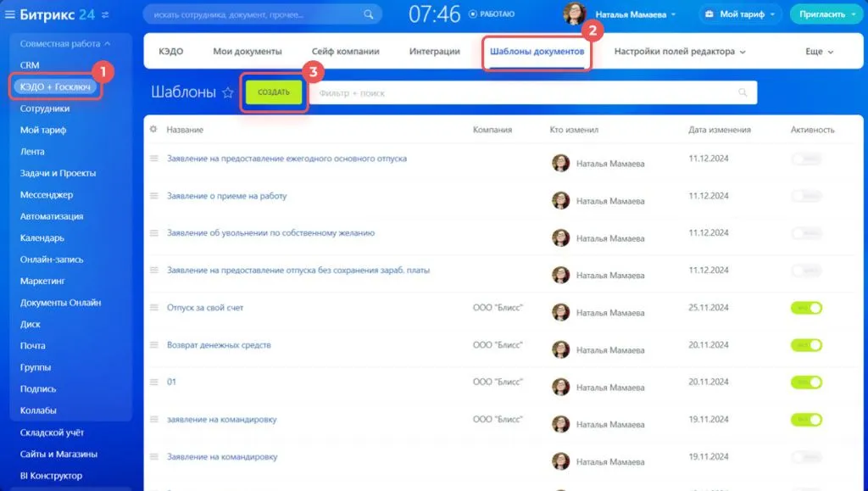
Task: Click the Фильтр + поиск input field
Action: click(x=521, y=93)
